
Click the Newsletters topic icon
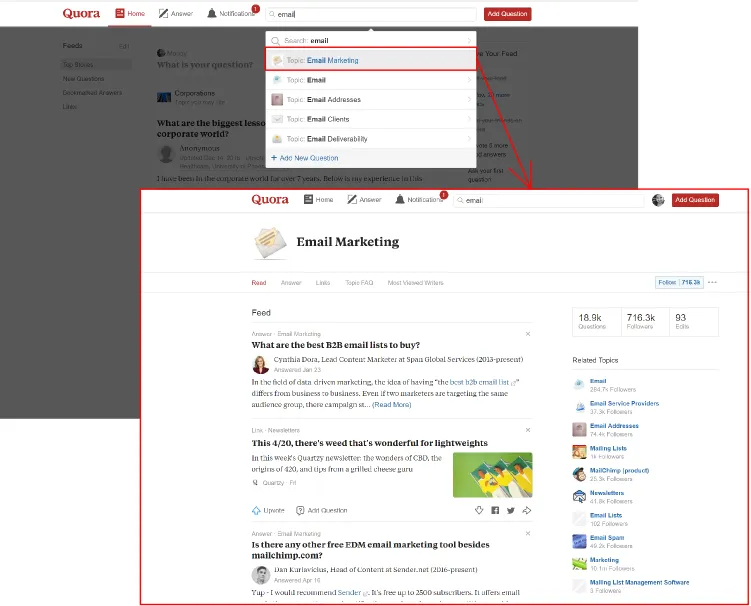click(x=580, y=496)
